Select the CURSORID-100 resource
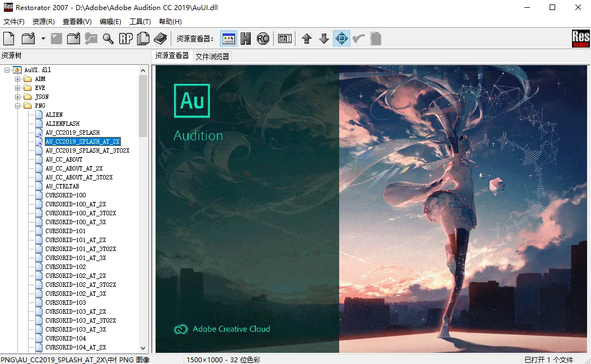The width and height of the screenshot is (591, 364). click(65, 195)
